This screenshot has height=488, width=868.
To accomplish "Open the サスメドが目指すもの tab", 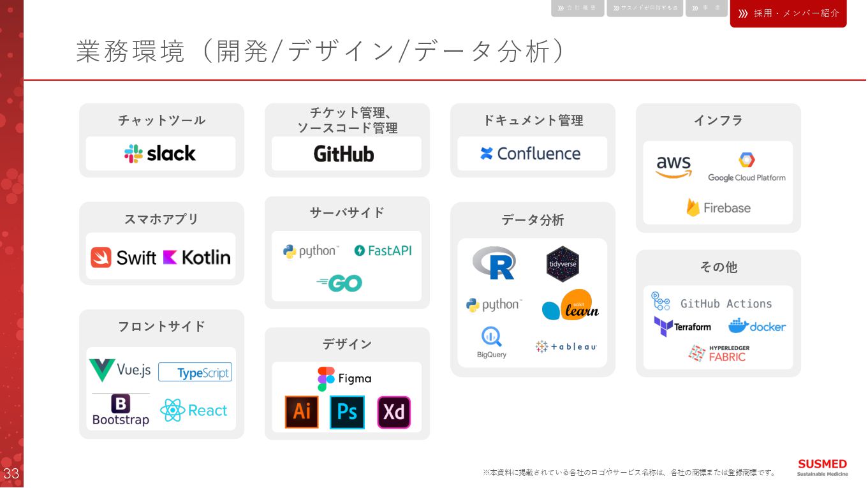I will pos(645,8).
